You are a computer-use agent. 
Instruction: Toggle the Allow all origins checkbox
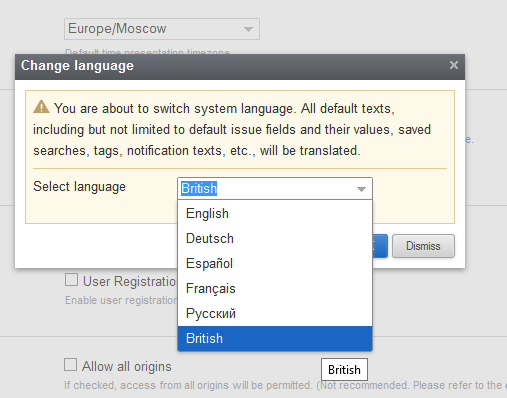(70, 365)
